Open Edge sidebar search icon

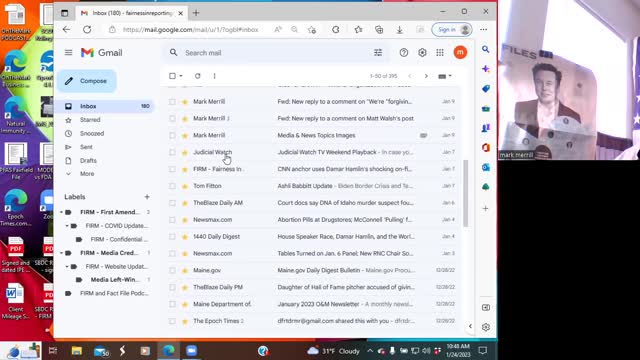pos(485,49)
